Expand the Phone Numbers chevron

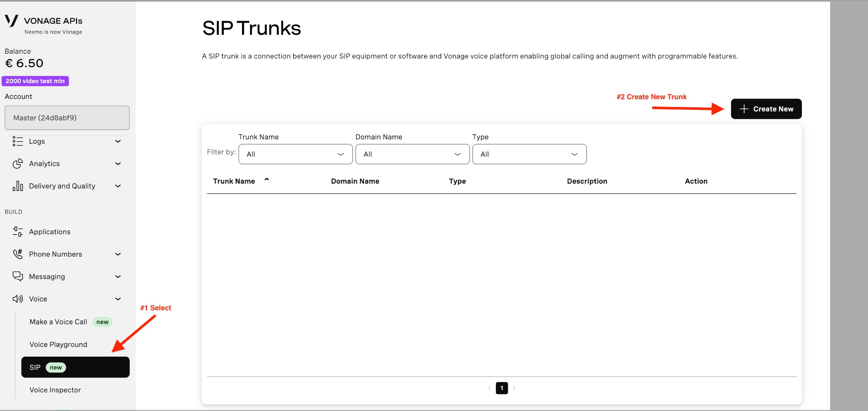(x=118, y=254)
